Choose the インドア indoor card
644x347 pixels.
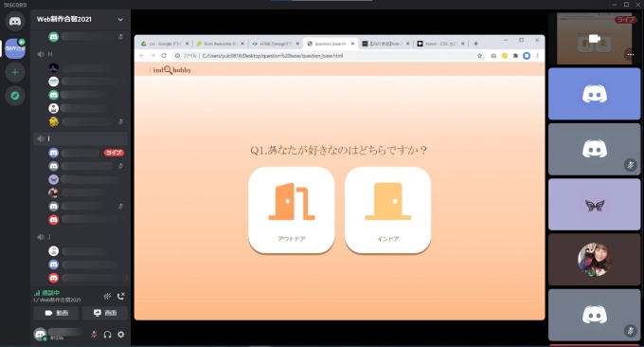[387, 210]
